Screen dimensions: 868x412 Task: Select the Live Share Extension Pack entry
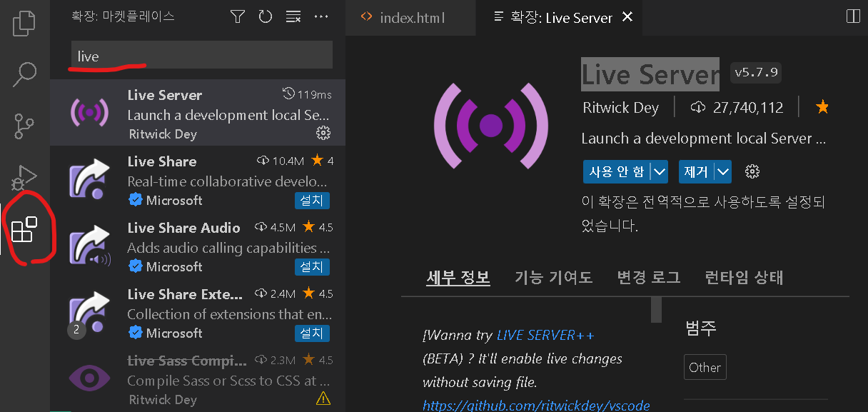[x=198, y=312]
